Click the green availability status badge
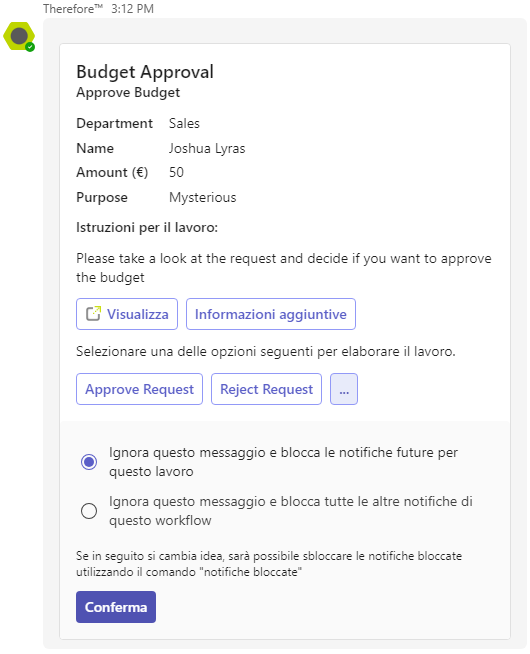The height and width of the screenshot is (654, 530). click(x=30, y=47)
